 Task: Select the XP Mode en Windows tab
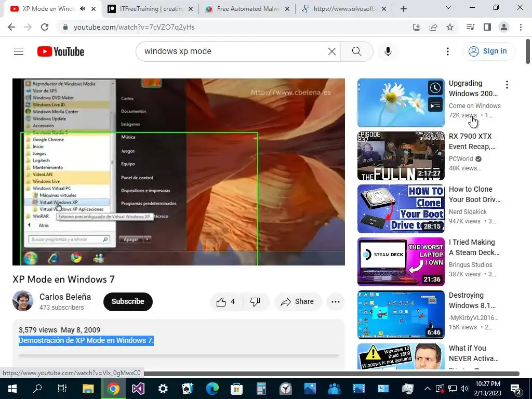coord(47,9)
